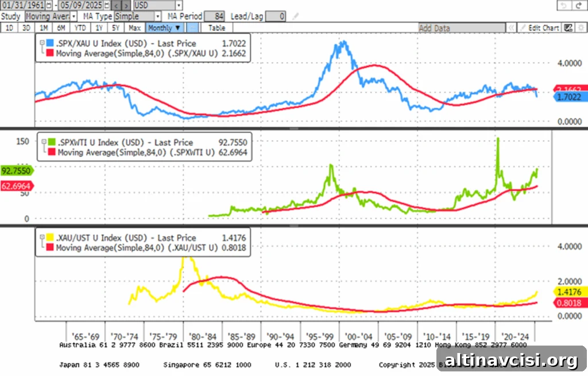588x376 pixels.
Task: Click the red 0.8018 axis value tag
Action: pos(570,303)
